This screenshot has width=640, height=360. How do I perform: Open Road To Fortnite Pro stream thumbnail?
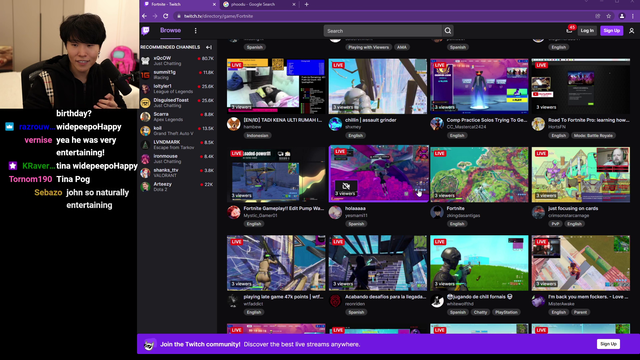tap(580, 86)
